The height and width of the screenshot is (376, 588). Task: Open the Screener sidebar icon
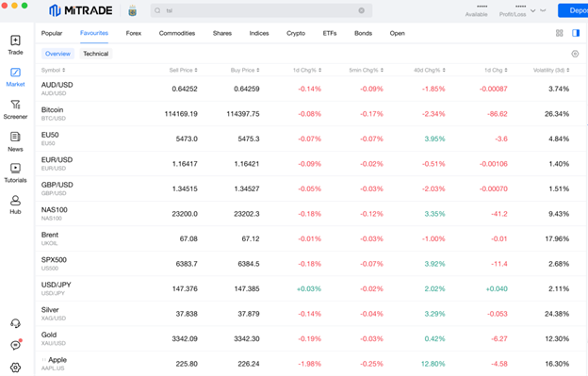[15, 109]
